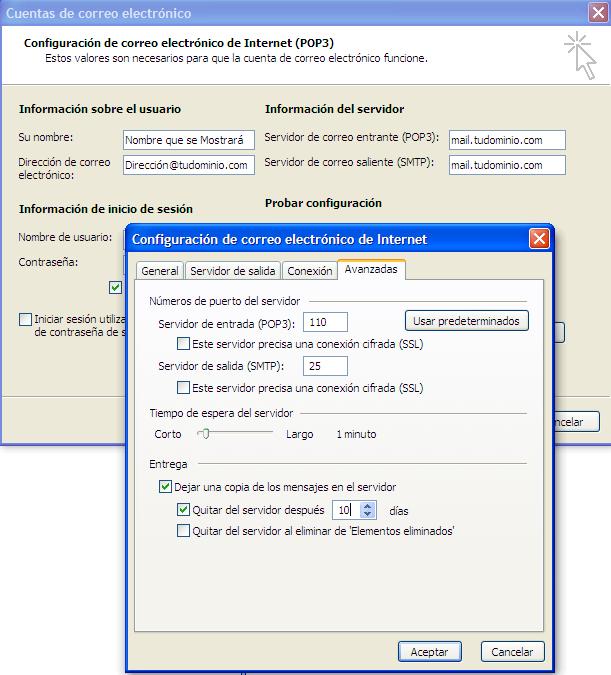
Task: Click the Largo label beside timeout slider
Action: [x=299, y=434]
